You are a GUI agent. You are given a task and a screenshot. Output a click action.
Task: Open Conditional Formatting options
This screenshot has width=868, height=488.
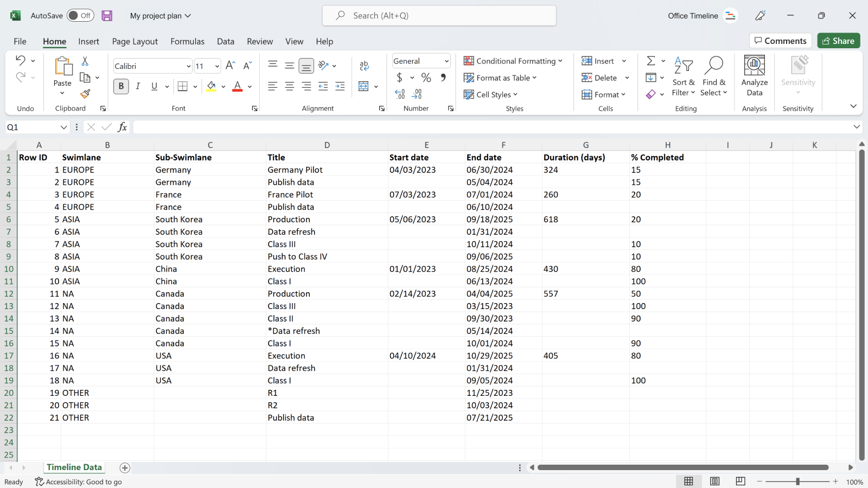tap(513, 61)
